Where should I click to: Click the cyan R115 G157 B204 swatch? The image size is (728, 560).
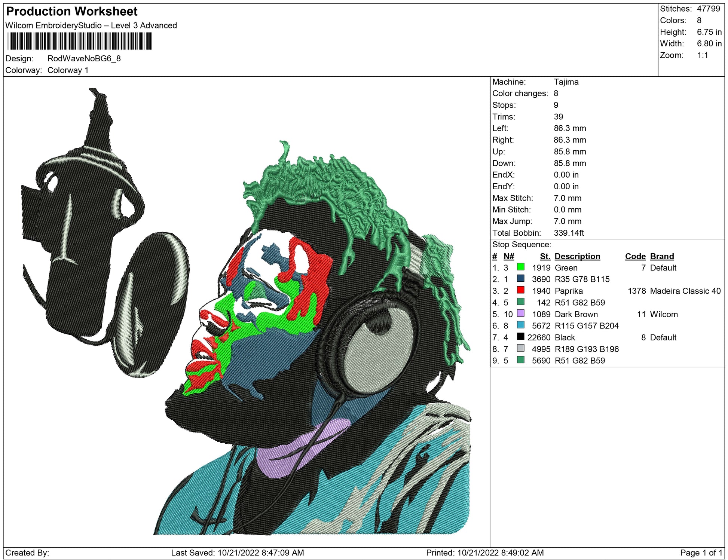tap(520, 325)
